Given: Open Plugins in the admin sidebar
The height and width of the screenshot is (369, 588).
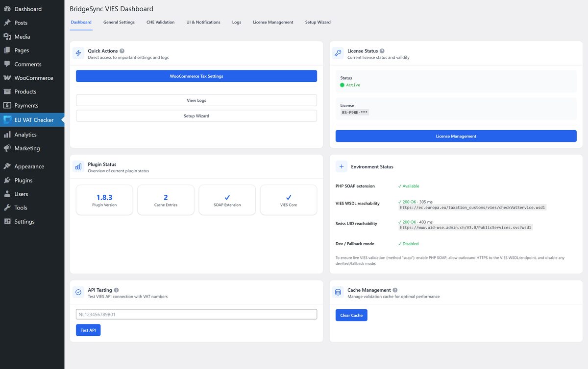Looking at the screenshot, I should point(24,180).
